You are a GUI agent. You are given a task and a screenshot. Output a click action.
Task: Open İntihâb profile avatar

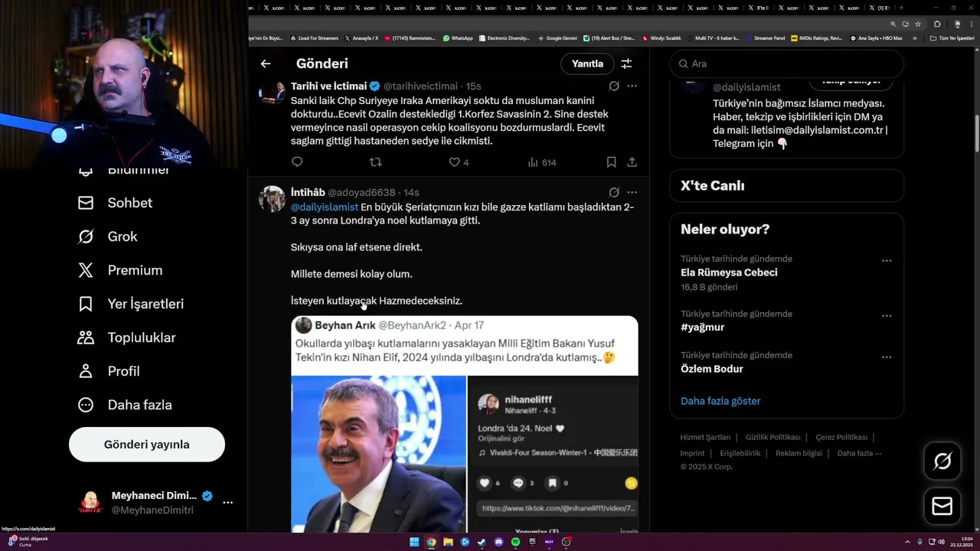pos(272,199)
